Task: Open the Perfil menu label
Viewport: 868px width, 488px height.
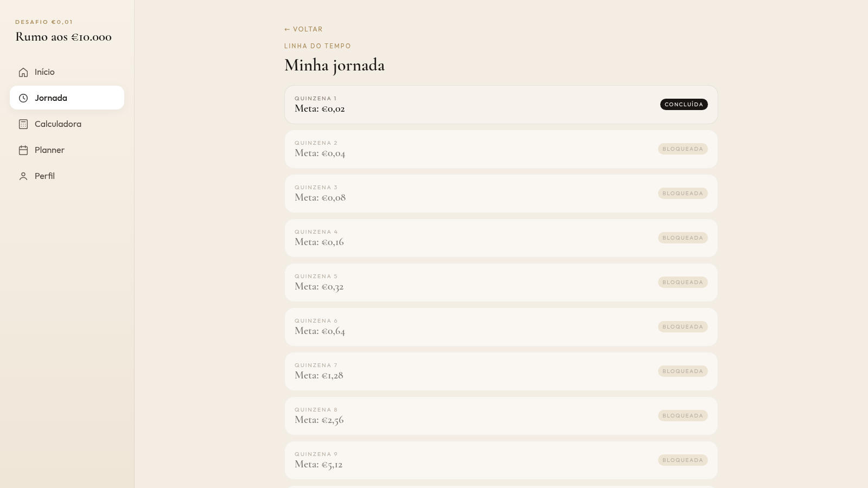Action: [44, 176]
